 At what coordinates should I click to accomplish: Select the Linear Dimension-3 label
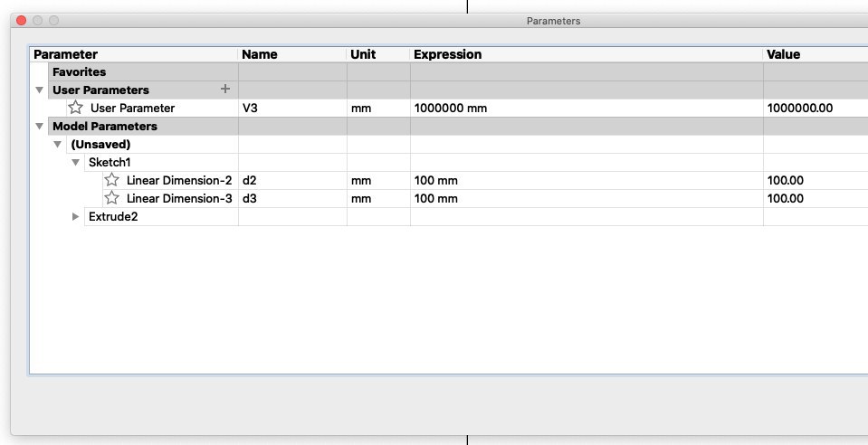179,199
